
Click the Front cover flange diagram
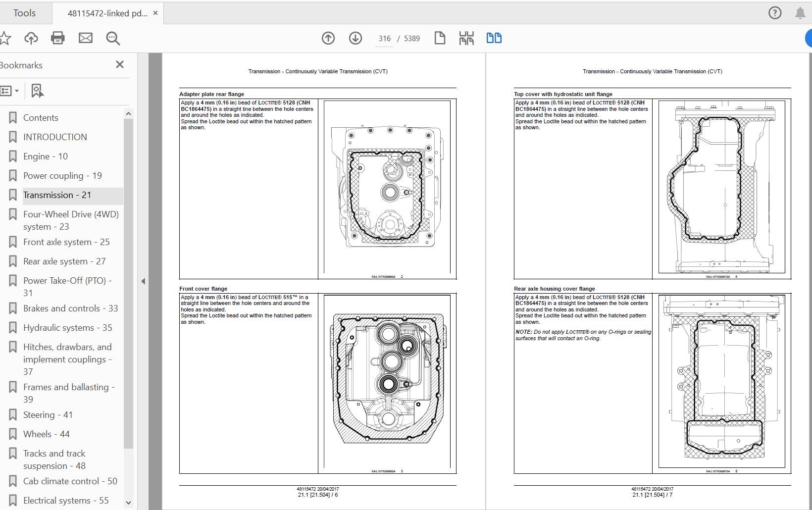387,380
